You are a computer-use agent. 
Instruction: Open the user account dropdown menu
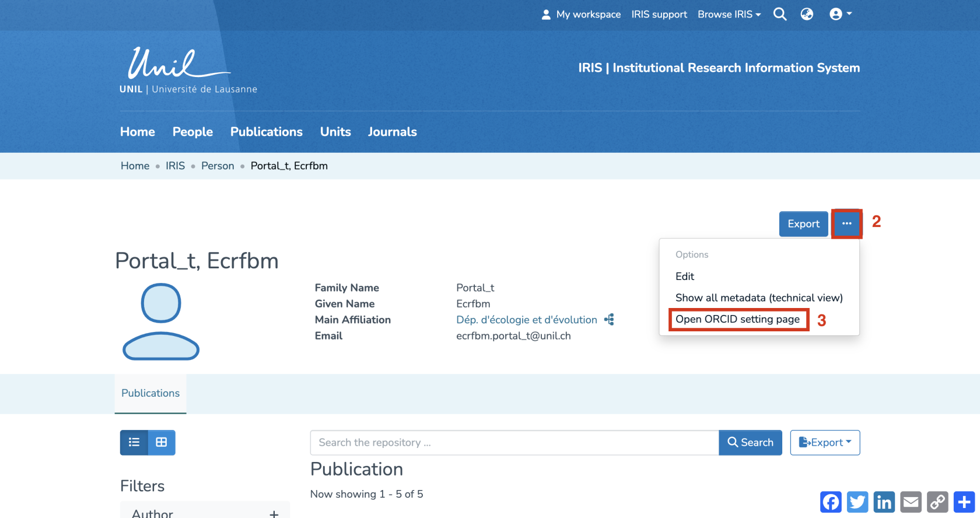click(x=841, y=14)
